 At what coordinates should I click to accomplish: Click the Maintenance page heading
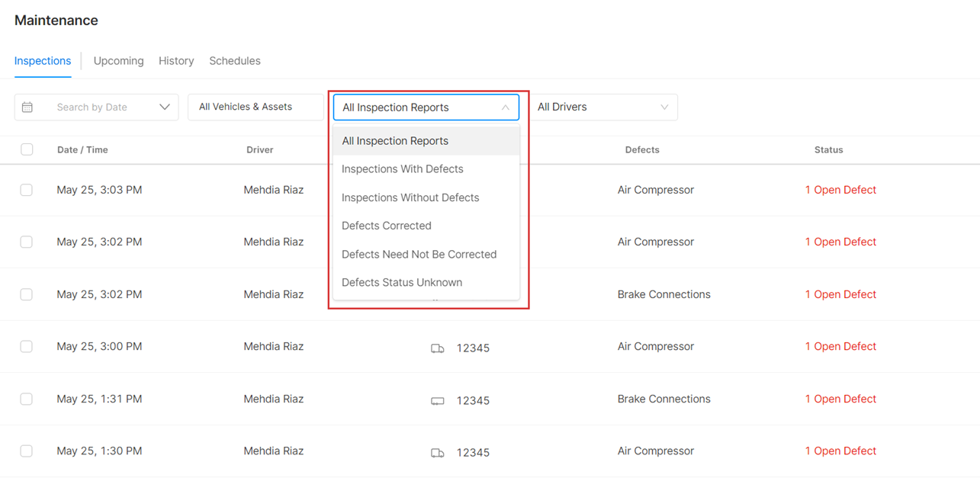click(x=56, y=21)
